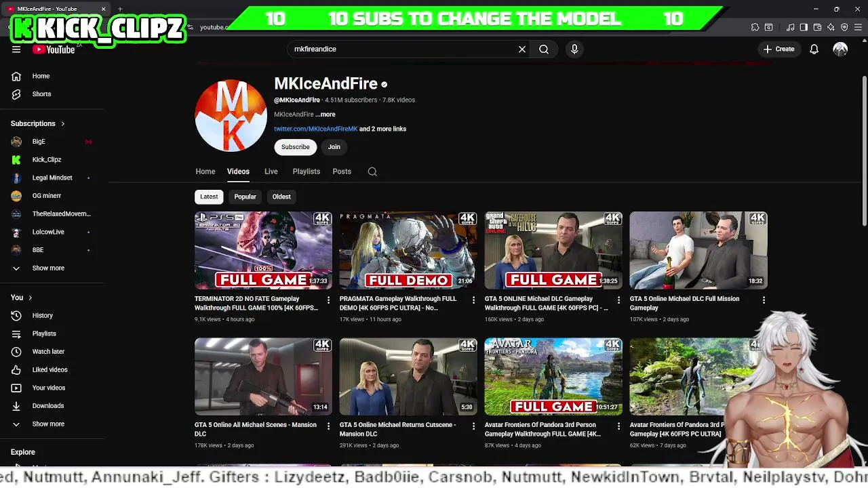Switch to the Live tab

271,171
